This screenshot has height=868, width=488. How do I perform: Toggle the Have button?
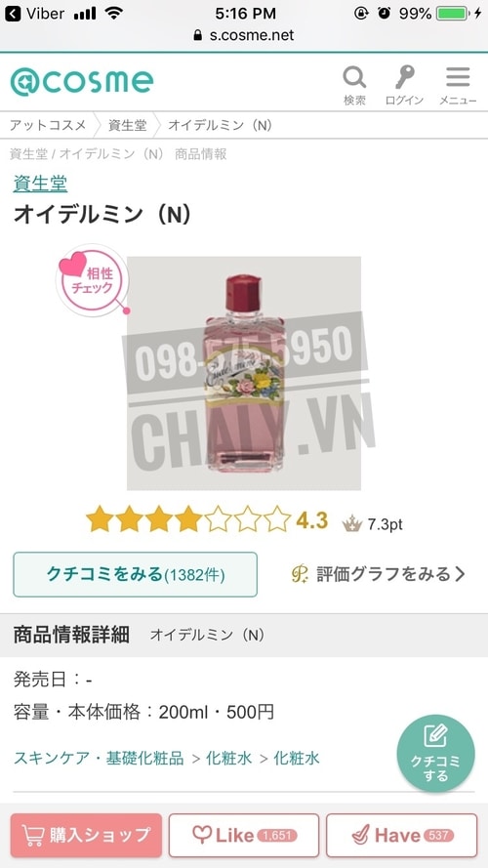point(402,835)
